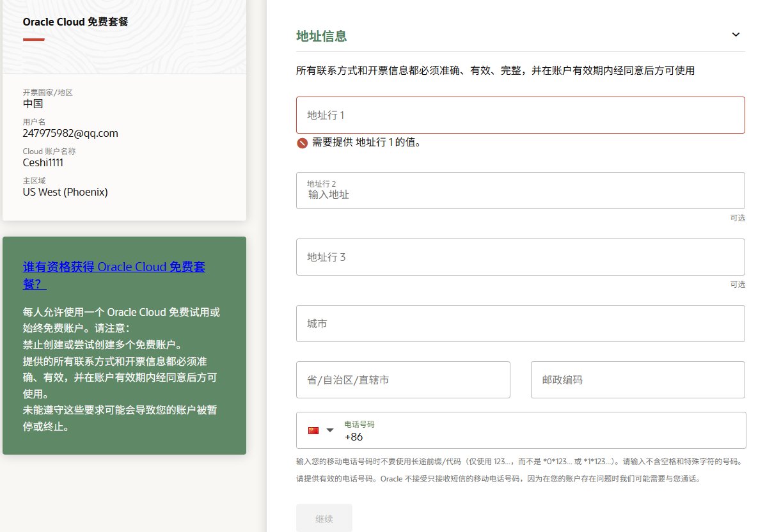Click the billing country 中国 text
The width and height of the screenshot is (765, 532).
pos(33,104)
